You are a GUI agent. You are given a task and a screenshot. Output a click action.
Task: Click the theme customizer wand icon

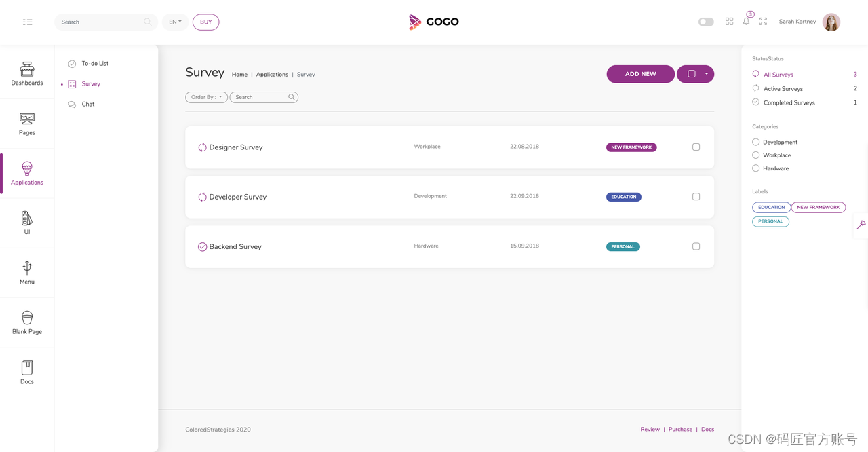pos(861,225)
